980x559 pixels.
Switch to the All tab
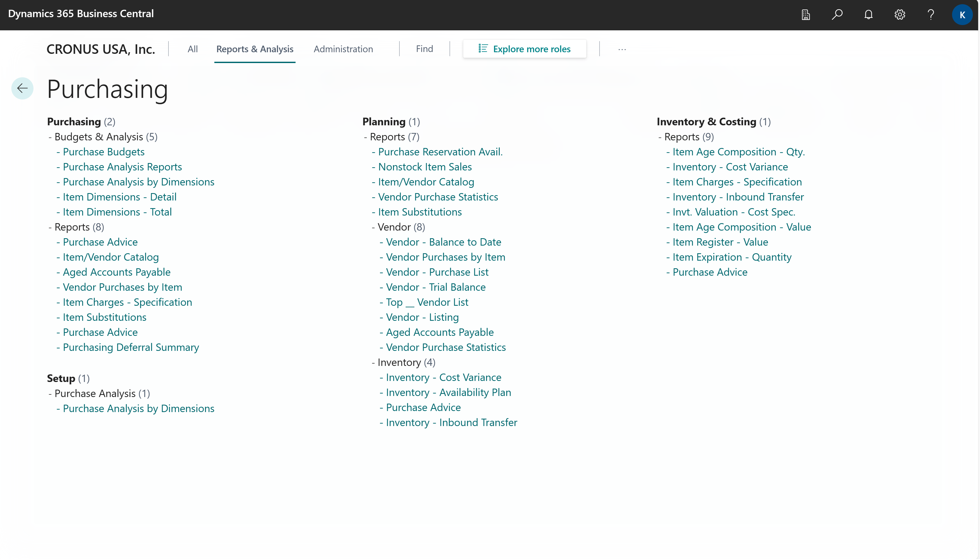[192, 49]
